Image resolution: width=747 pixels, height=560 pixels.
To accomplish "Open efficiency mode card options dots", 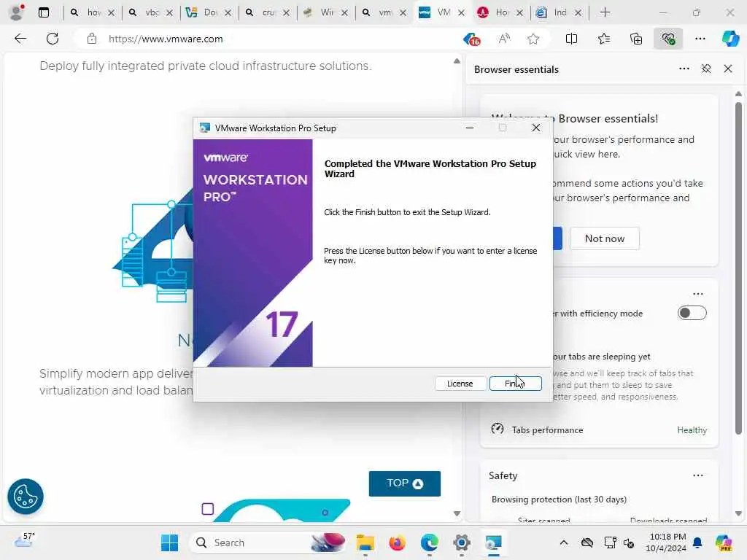I will (698, 294).
